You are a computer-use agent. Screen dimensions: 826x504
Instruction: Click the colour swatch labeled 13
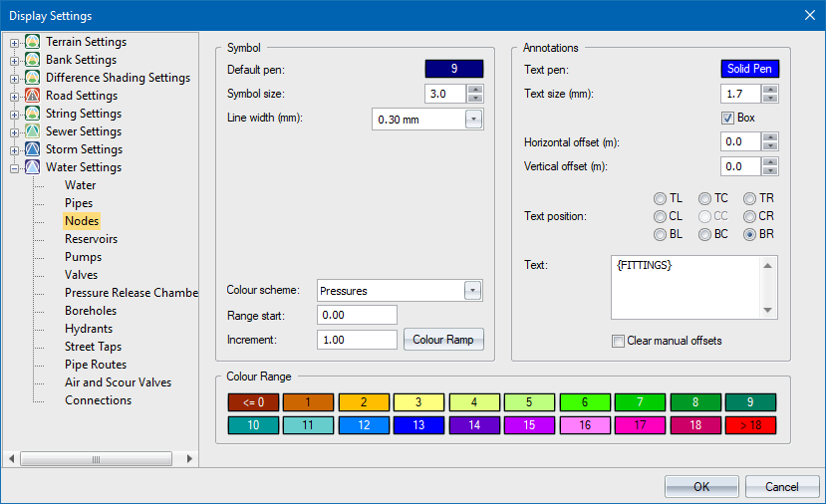pyautogui.click(x=416, y=425)
